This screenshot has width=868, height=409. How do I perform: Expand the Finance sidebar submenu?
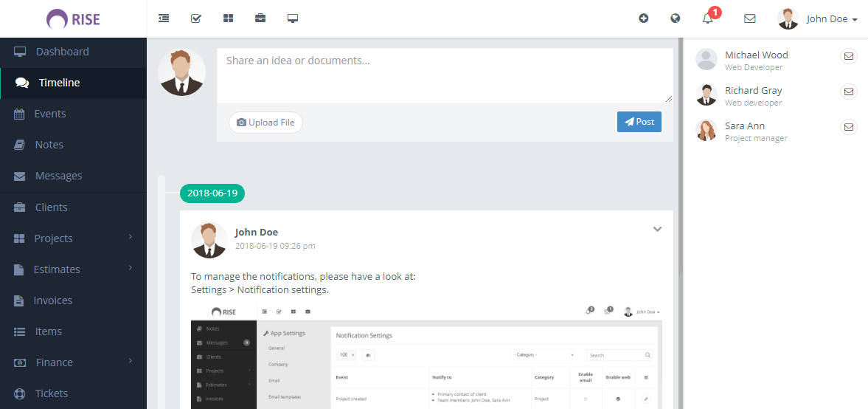pos(73,362)
